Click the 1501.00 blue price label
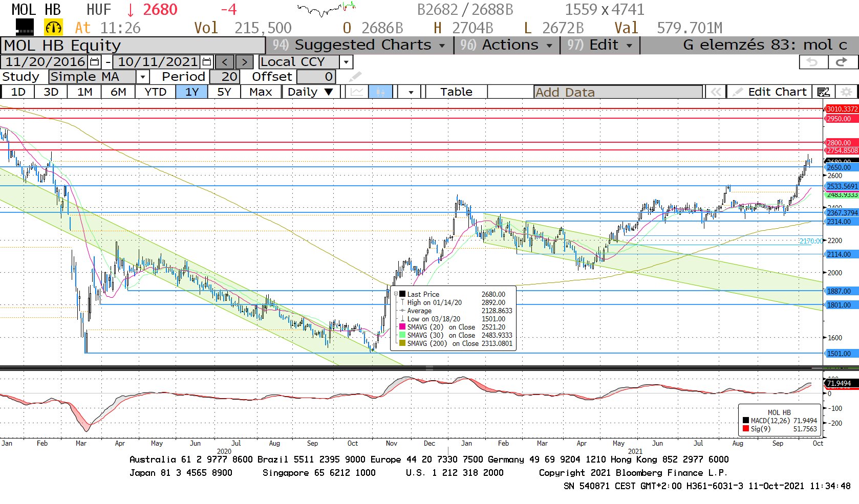The width and height of the screenshot is (859, 504). point(842,354)
